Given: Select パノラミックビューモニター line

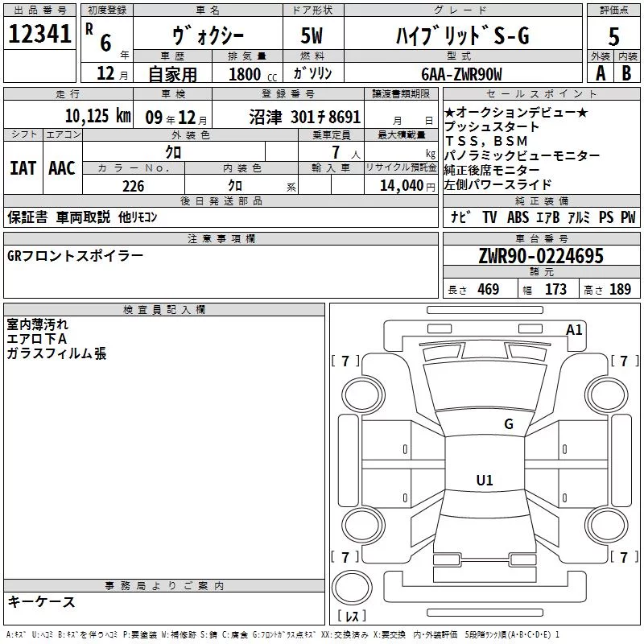Looking at the screenshot, I should click(x=522, y=155).
